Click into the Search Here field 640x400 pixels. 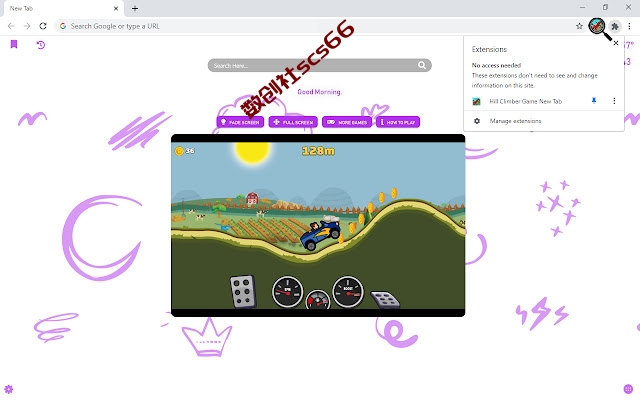(319, 65)
